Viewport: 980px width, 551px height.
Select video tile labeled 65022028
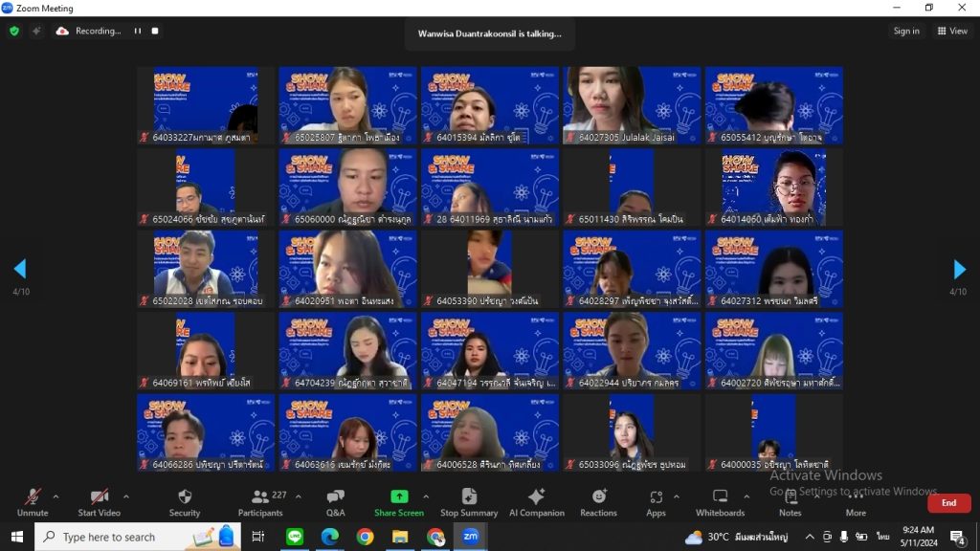206,269
